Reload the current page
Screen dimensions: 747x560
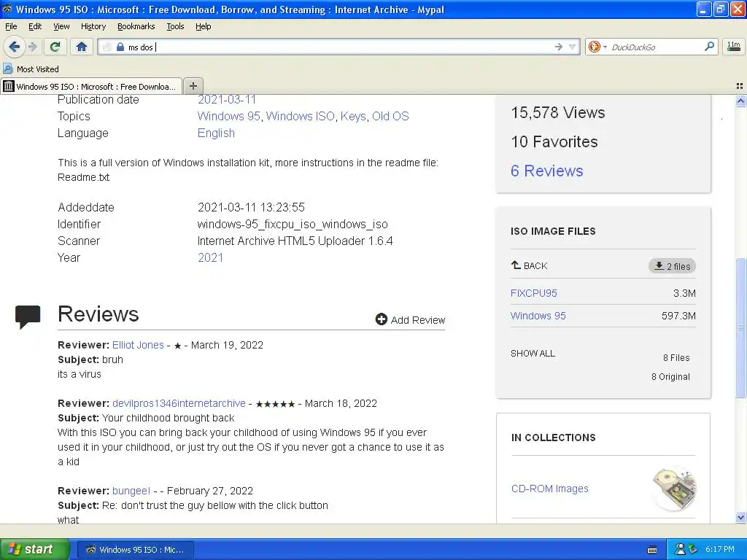tap(55, 47)
